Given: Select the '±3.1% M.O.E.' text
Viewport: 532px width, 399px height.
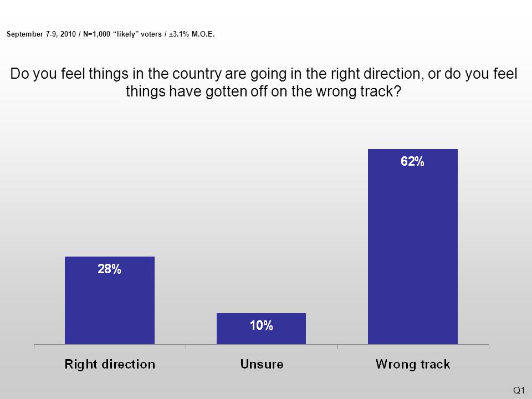Looking at the screenshot, I should 192,34.
